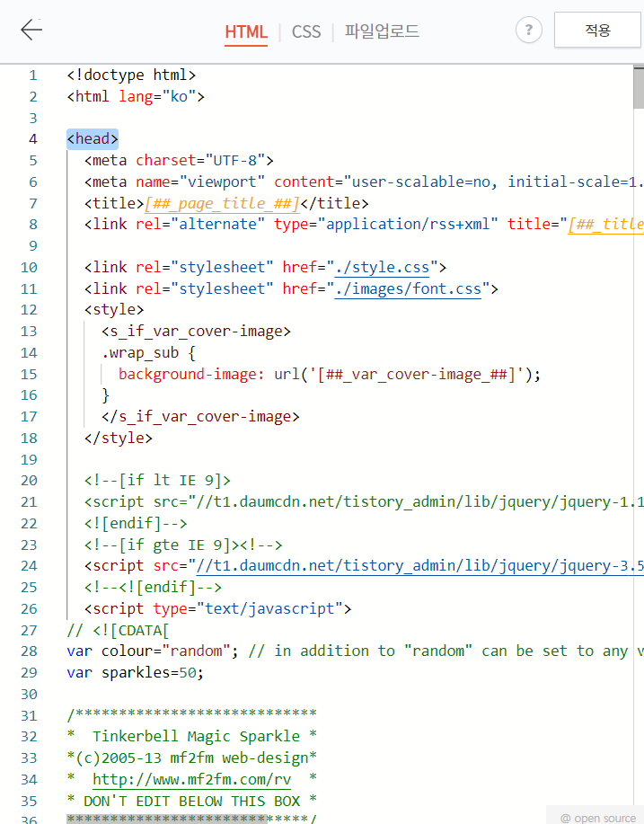Select line number 31 in the gutter
The width and height of the screenshot is (644, 824).
tap(29, 716)
